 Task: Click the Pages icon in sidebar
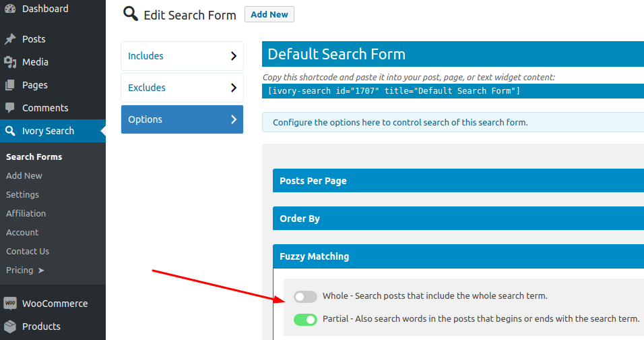coord(10,85)
